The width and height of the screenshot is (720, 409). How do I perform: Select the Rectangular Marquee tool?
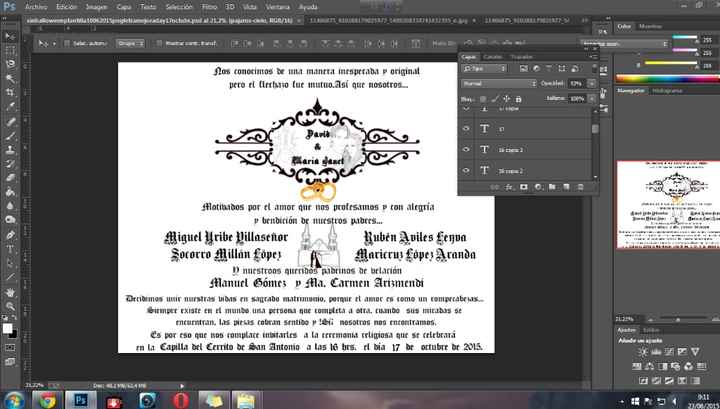[x=10, y=50]
